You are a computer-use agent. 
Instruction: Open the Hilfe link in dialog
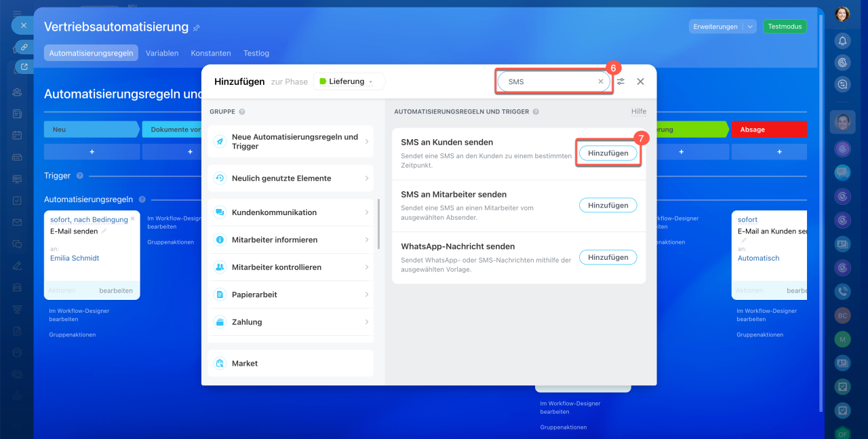tap(639, 111)
